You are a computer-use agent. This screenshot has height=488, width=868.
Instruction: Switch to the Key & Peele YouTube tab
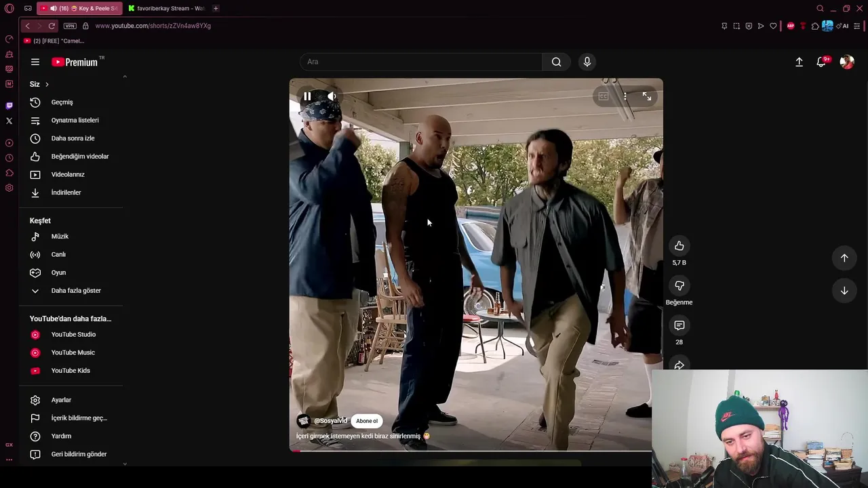[80, 8]
